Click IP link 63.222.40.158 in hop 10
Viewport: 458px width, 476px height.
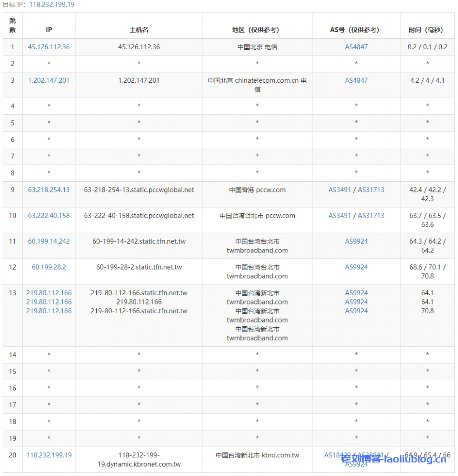pyautogui.click(x=48, y=215)
